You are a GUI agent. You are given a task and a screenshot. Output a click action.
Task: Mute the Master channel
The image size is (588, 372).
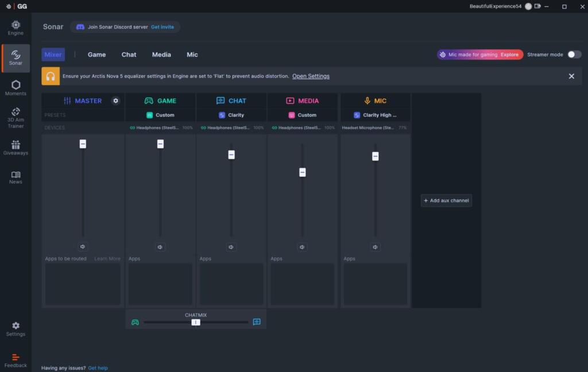pyautogui.click(x=83, y=247)
